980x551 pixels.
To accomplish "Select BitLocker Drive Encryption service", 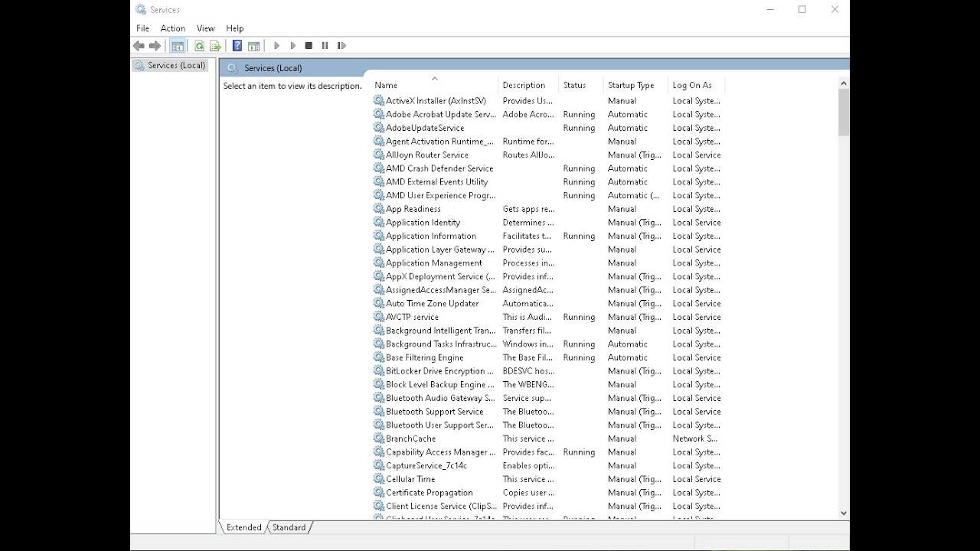I will 547,371.
